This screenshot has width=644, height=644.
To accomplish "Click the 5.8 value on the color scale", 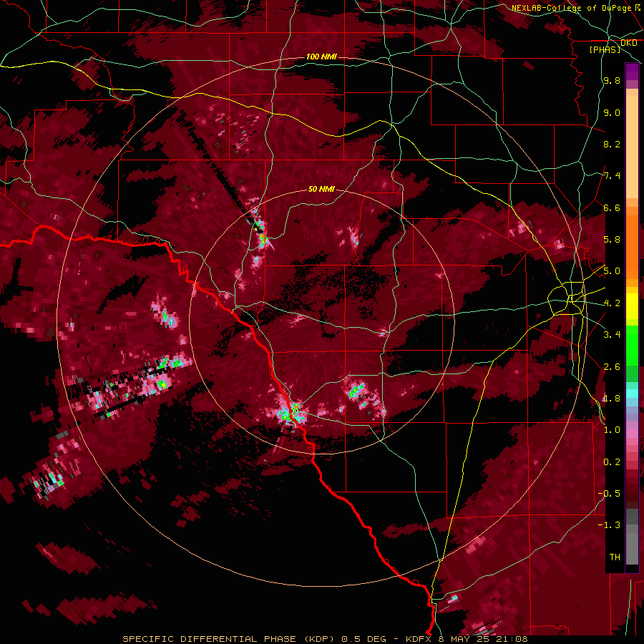I will point(612,240).
